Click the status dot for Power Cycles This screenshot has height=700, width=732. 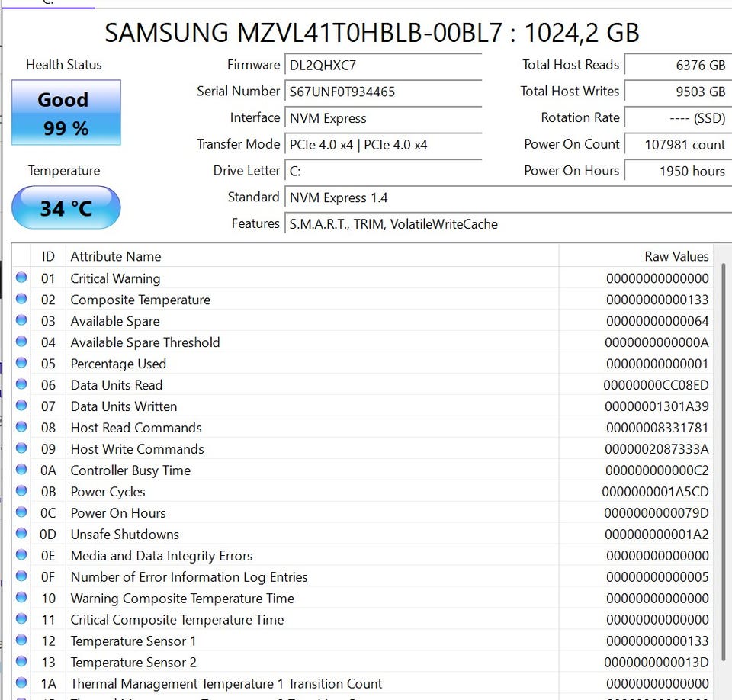click(21, 491)
